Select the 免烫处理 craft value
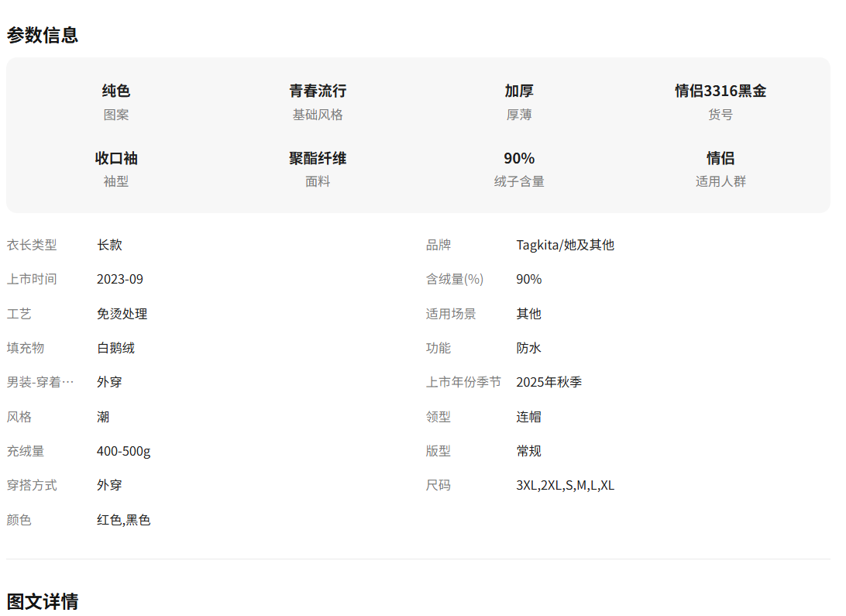Viewport: 846px width, 616px height. pos(122,314)
